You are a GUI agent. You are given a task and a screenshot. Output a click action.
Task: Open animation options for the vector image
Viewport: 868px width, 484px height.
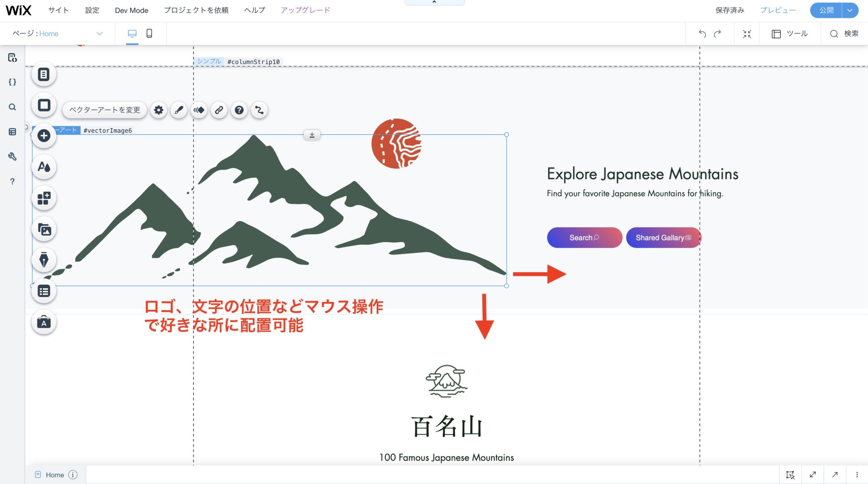(x=199, y=110)
